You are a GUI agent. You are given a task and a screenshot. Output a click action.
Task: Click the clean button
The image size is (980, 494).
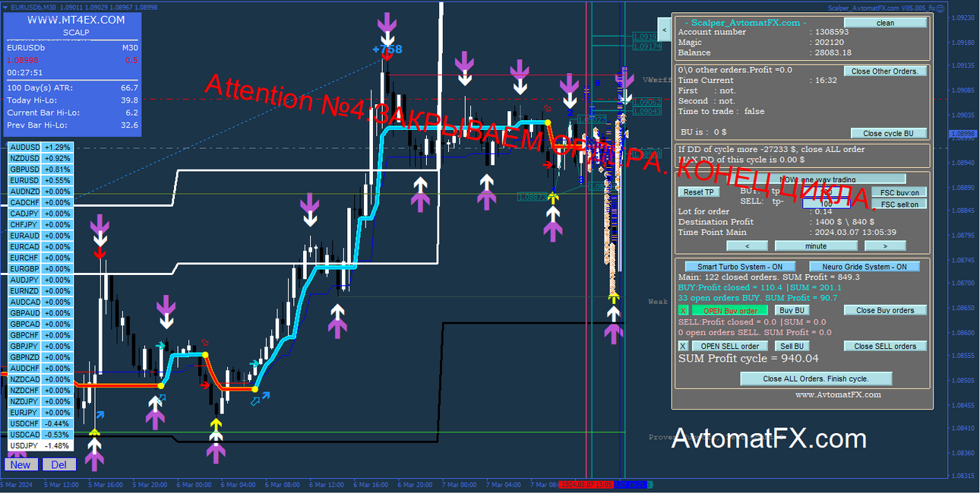point(885,23)
